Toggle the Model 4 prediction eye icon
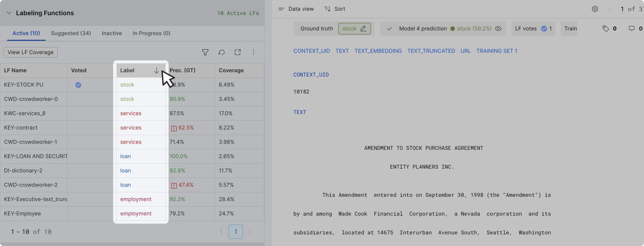644x246 pixels. (x=498, y=29)
